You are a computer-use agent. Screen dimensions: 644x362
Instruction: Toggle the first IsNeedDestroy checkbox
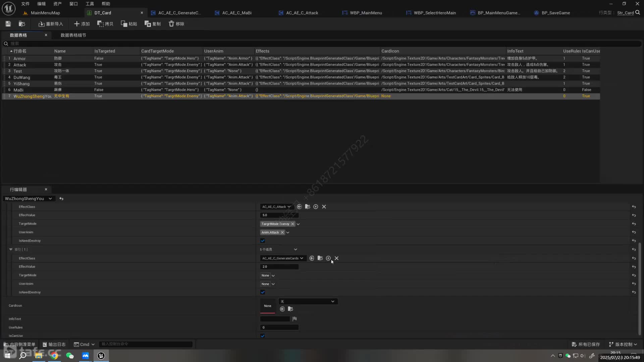[x=263, y=241]
